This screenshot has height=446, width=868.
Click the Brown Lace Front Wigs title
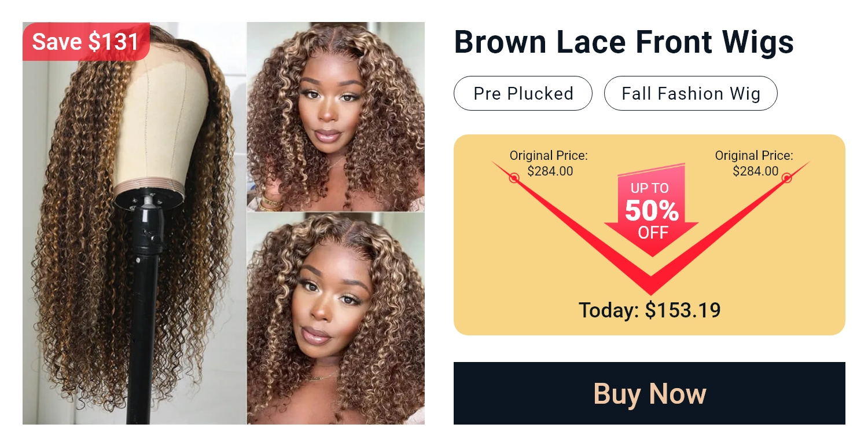[624, 42]
